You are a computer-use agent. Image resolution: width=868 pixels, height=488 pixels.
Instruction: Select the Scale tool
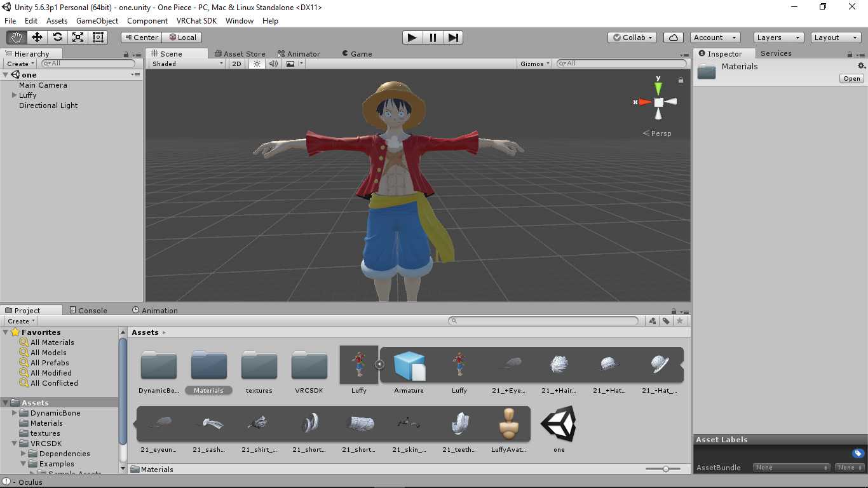tap(78, 37)
